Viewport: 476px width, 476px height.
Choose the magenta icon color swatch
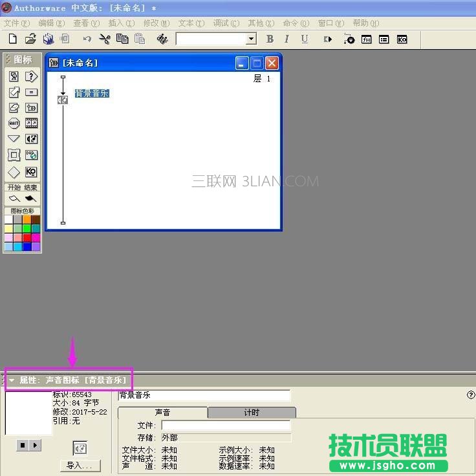[36, 237]
